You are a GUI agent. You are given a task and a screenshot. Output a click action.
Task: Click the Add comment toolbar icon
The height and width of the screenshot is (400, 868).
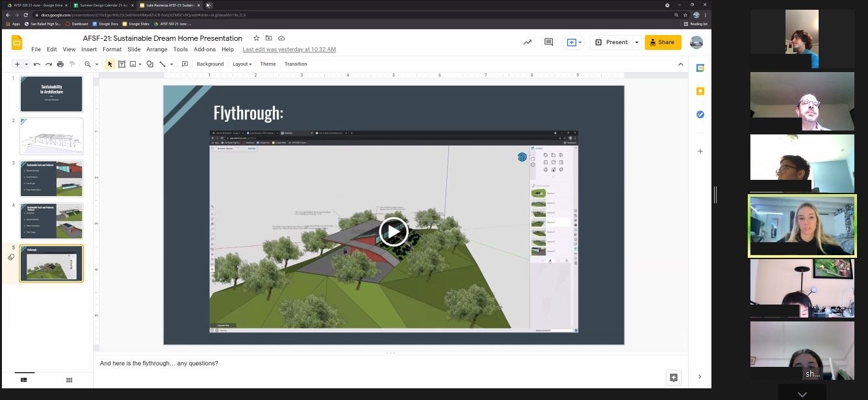point(185,64)
